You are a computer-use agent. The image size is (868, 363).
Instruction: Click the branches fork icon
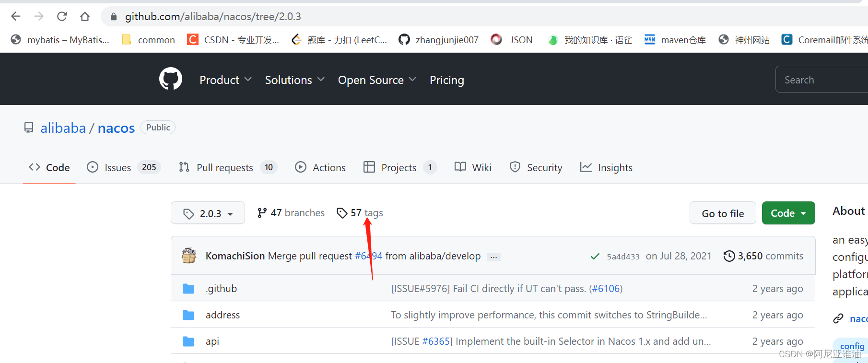262,212
